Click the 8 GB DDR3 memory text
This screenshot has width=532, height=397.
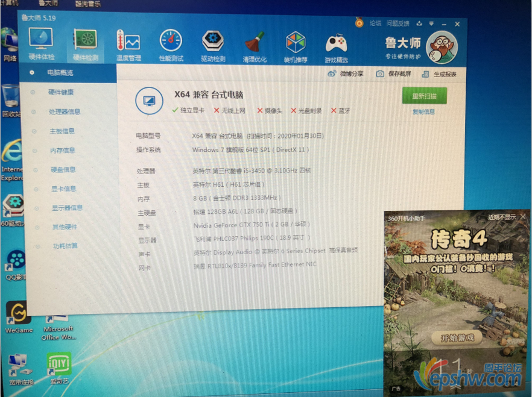tap(237, 198)
